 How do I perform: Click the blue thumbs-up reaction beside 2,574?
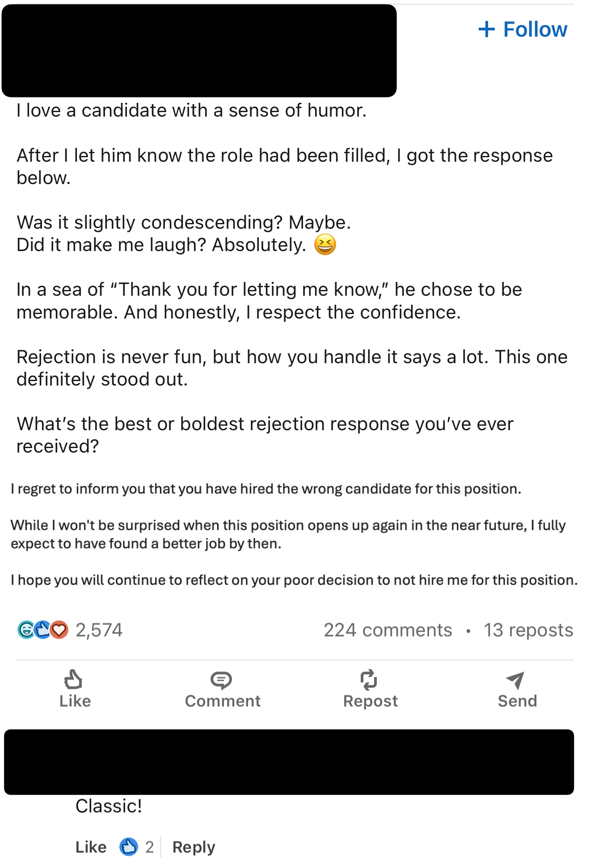pyautogui.click(x=42, y=629)
